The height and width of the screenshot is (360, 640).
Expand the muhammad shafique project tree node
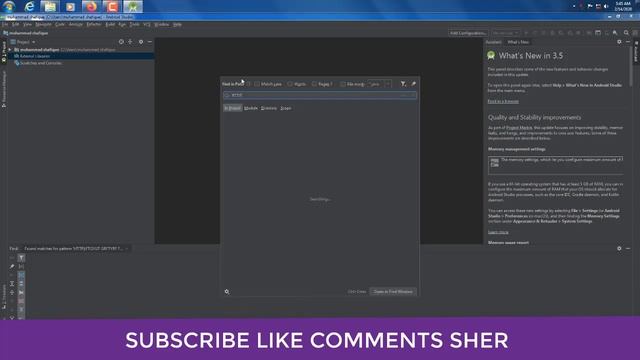[x=10, y=50]
